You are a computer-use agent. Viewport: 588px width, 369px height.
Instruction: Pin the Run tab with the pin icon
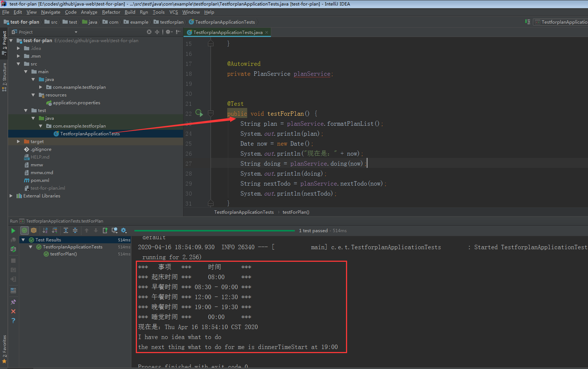[13, 302]
